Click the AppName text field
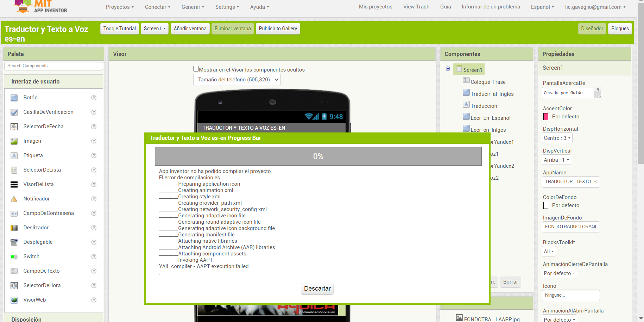Viewport: 644px width, 322px height. [571, 182]
